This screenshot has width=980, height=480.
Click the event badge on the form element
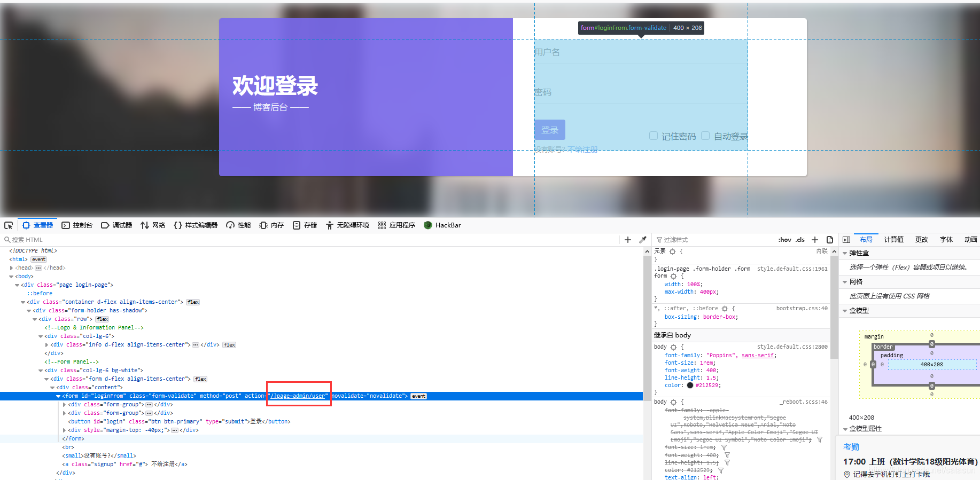tap(418, 396)
